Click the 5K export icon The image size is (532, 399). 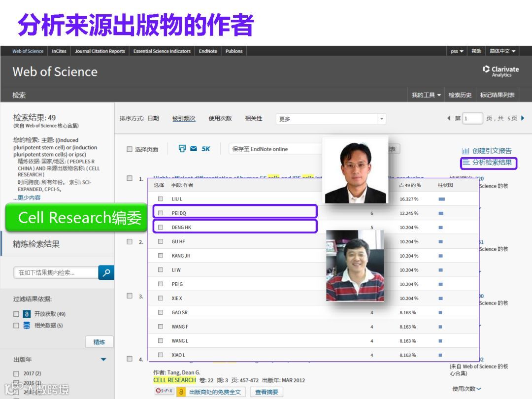205,149
